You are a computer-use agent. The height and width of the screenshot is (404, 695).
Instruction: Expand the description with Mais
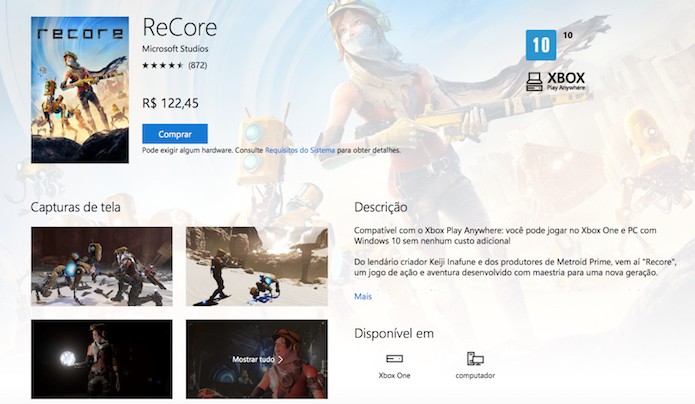pos(363,296)
